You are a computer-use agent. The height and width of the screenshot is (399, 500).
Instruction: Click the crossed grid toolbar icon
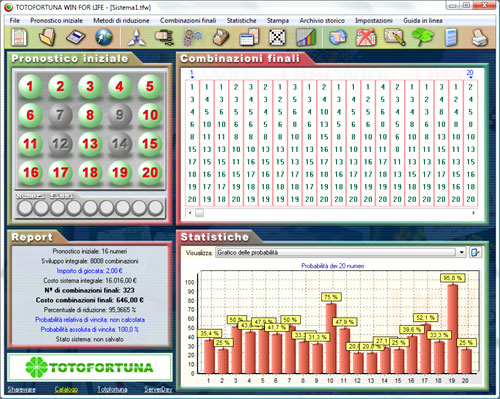[277, 37]
